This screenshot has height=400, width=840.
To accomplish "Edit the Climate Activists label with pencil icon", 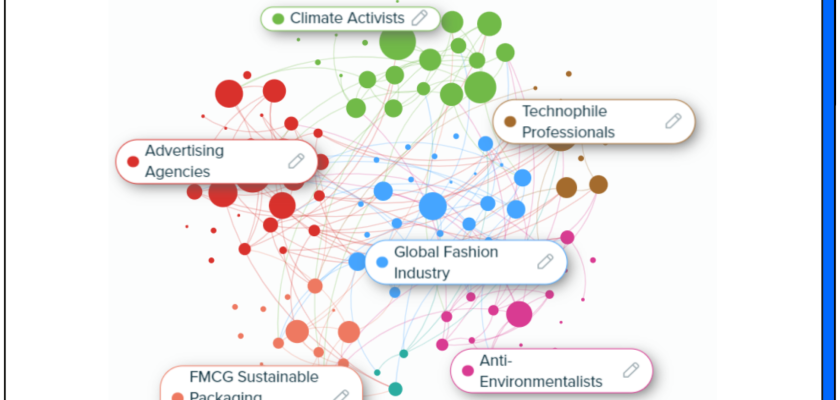I will tap(420, 18).
